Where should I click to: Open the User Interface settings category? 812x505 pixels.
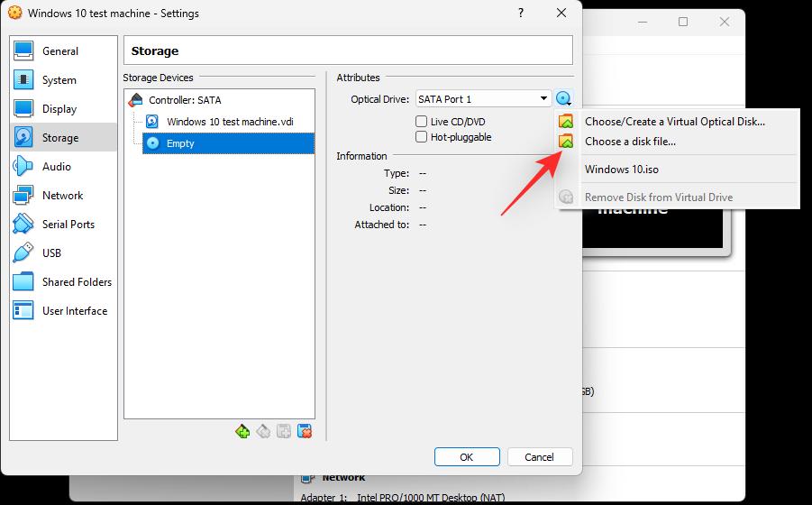tap(63, 311)
